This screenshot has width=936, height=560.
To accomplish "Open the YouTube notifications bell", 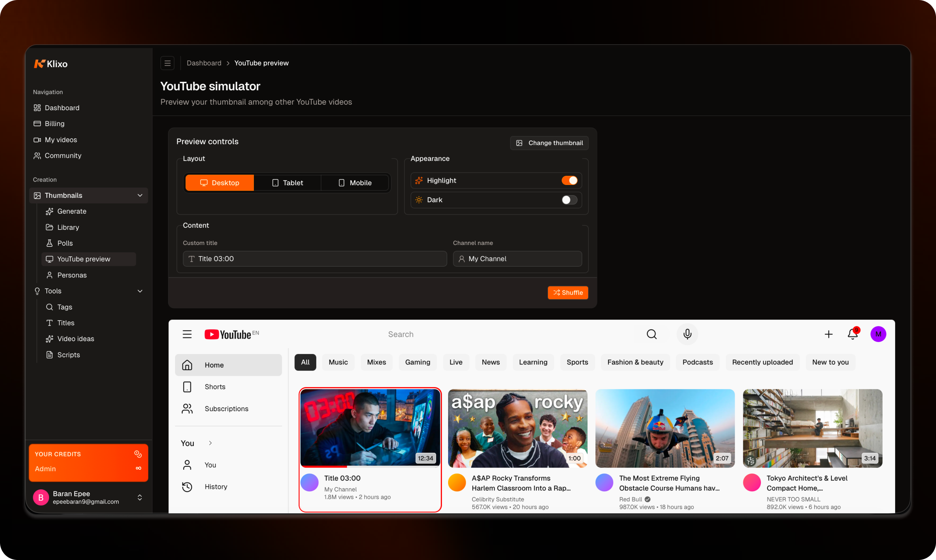I will (x=853, y=334).
